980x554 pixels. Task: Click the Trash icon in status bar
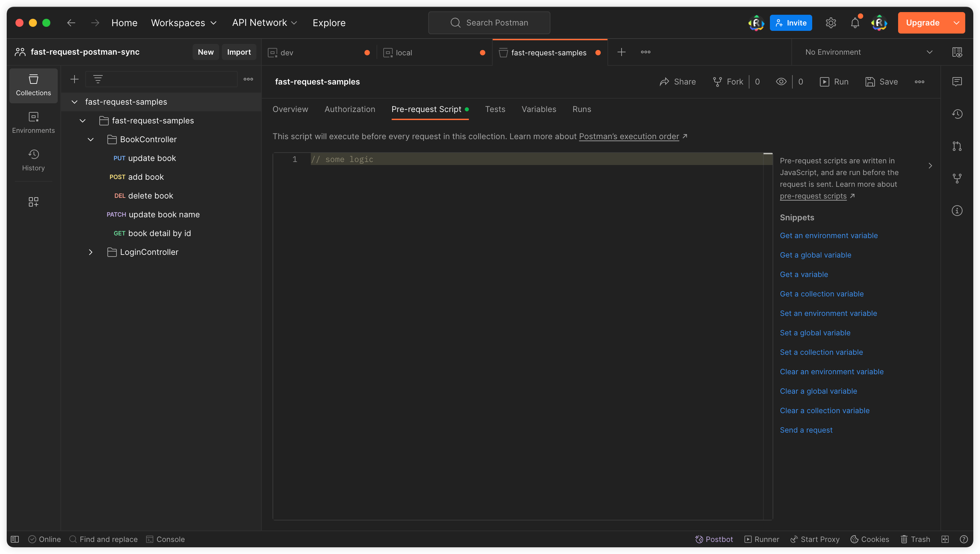pyautogui.click(x=915, y=539)
